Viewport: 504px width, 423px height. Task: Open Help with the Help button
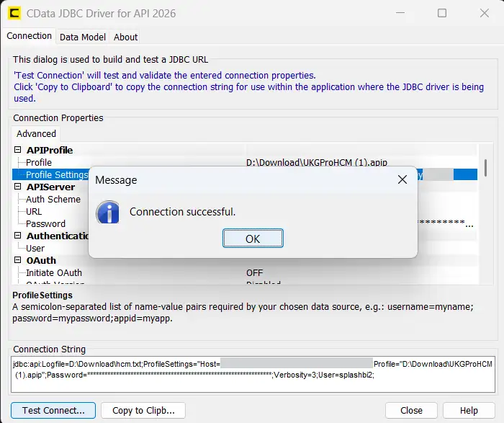coord(469,410)
